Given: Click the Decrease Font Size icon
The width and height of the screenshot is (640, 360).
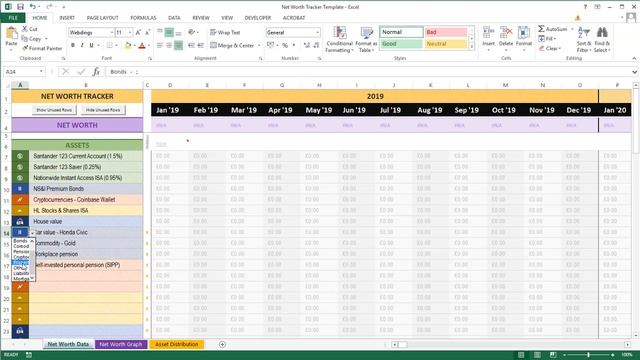Looking at the screenshot, I should click(x=147, y=32).
